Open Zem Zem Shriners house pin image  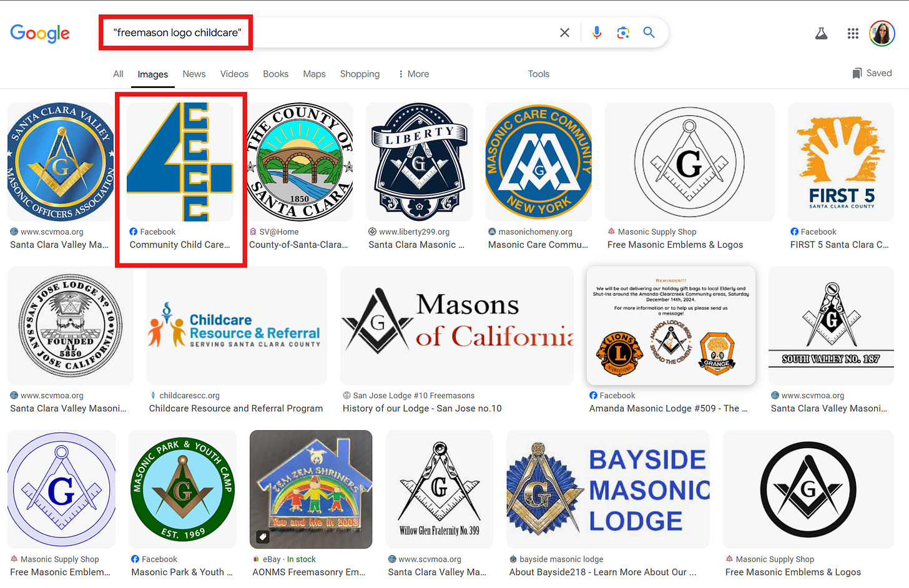click(x=311, y=489)
